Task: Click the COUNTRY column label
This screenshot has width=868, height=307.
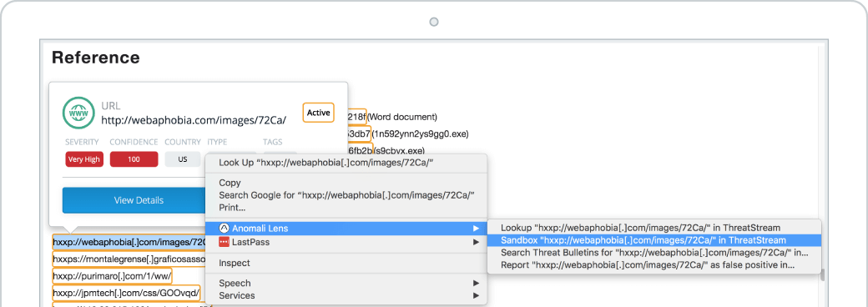Action: [x=183, y=142]
